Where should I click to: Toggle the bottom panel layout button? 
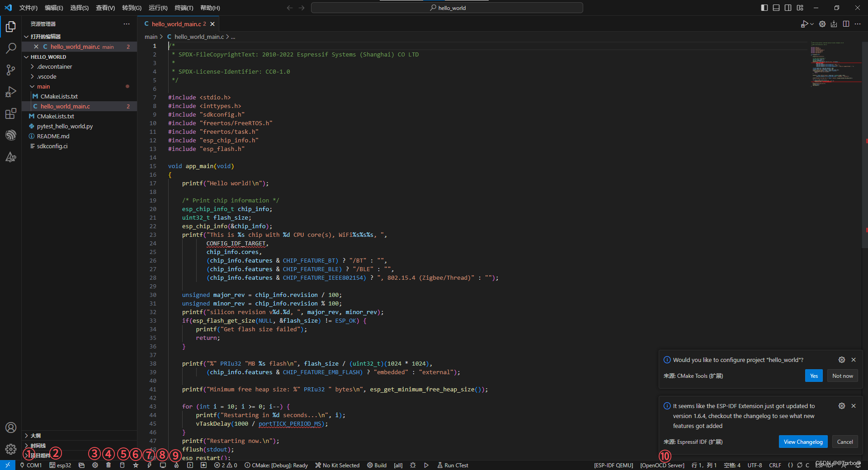(776, 8)
